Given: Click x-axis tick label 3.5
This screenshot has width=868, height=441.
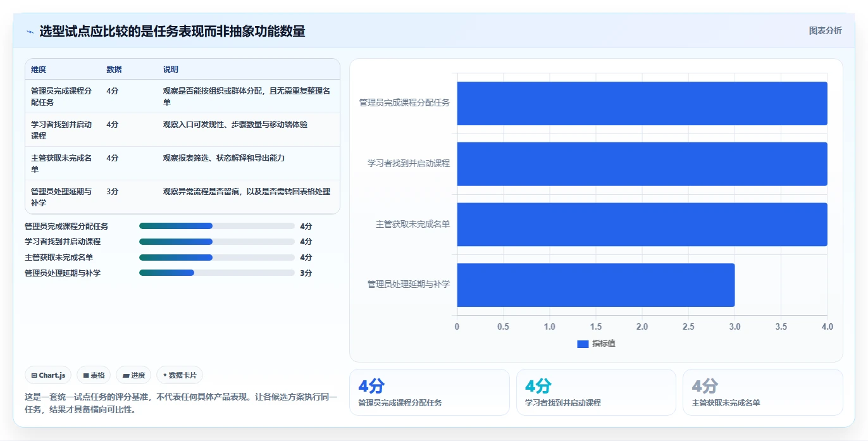Looking at the screenshot, I should click(x=781, y=327).
